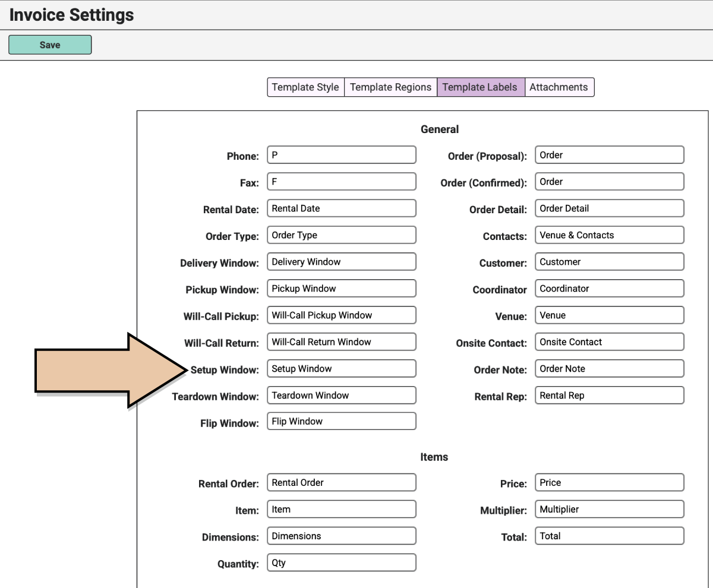Viewport: 713px width, 588px height.
Task: Select the Dimensions text field
Action: pyautogui.click(x=342, y=536)
